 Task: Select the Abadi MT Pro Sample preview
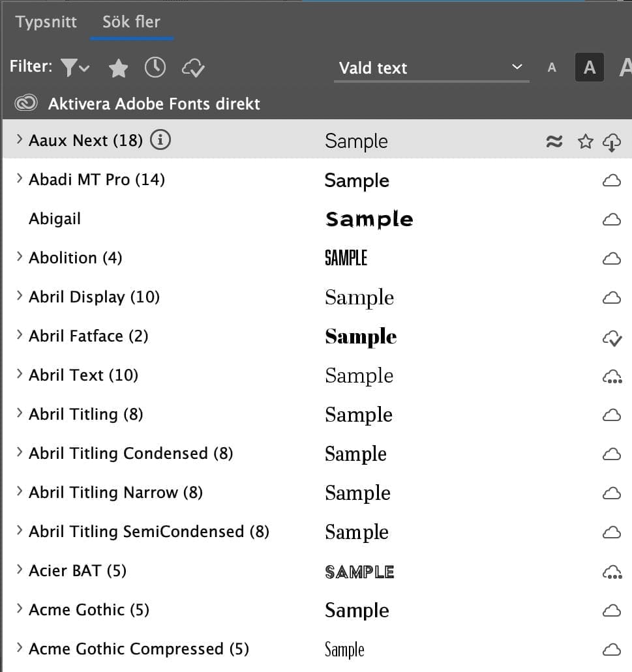[x=357, y=181]
